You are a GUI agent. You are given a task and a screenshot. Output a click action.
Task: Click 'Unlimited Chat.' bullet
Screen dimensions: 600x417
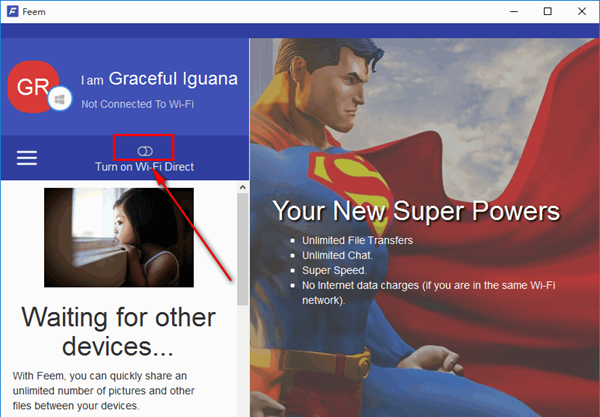coord(337,255)
